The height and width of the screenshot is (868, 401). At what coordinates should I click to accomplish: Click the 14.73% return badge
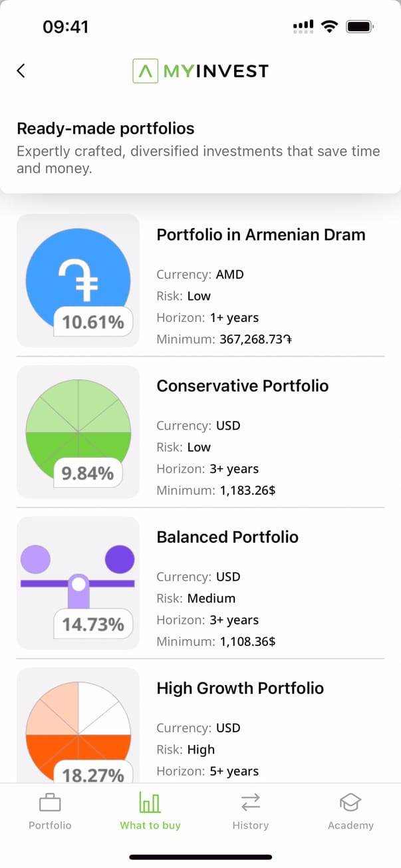coord(93,625)
